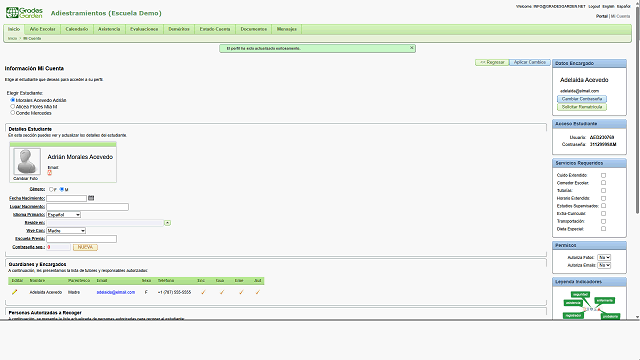
Task: Click the Cambiar Foto link
Action: (25, 178)
